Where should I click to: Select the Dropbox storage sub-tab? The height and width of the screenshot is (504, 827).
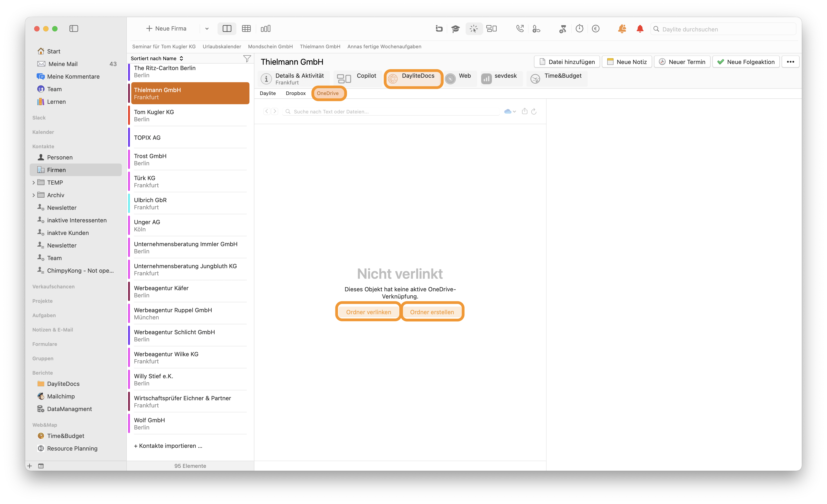click(295, 93)
